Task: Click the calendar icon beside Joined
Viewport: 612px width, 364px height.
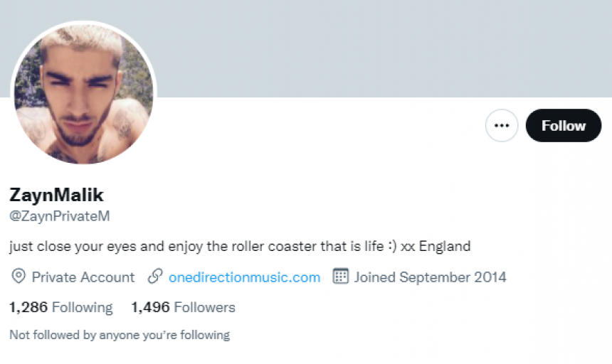Action: (340, 277)
